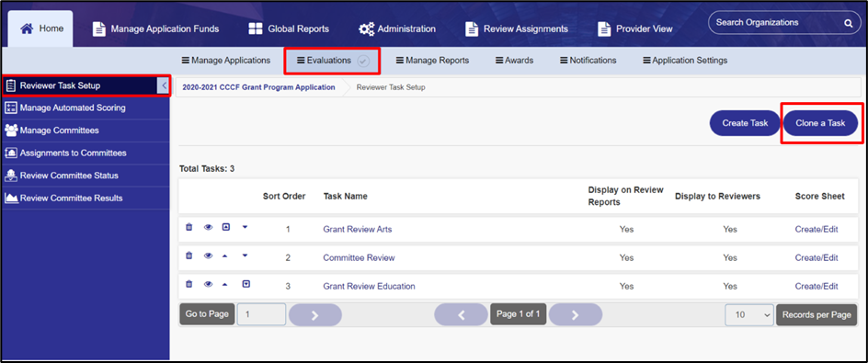Click the Score Sheet column header
The width and height of the screenshot is (868, 363).
click(820, 197)
